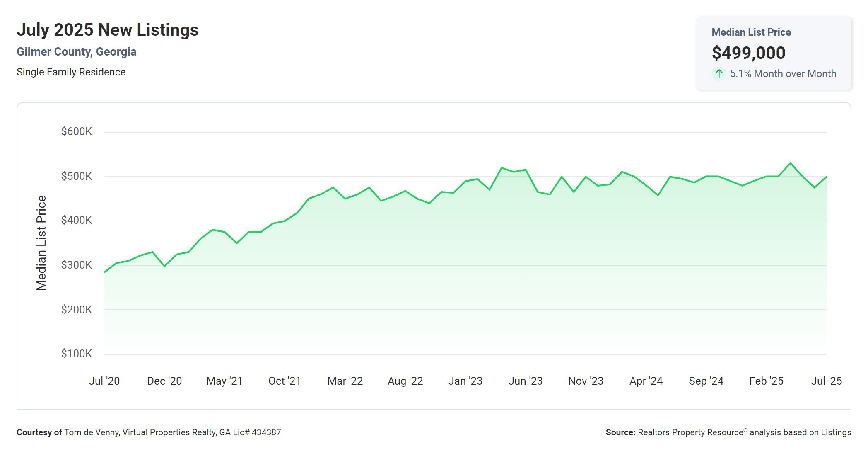Viewport: 868px width, 456px height.
Task: Click the vertical 'Median List Price' axis title
Action: pos(41,243)
